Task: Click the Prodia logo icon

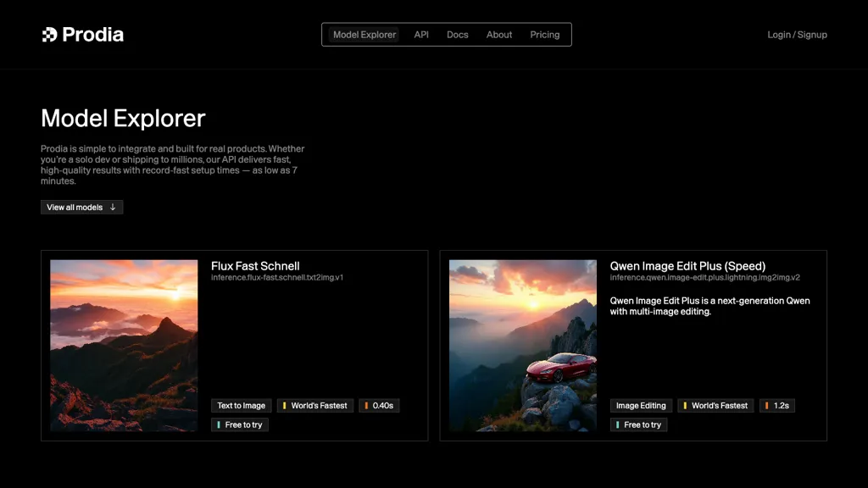Action: [x=49, y=35]
